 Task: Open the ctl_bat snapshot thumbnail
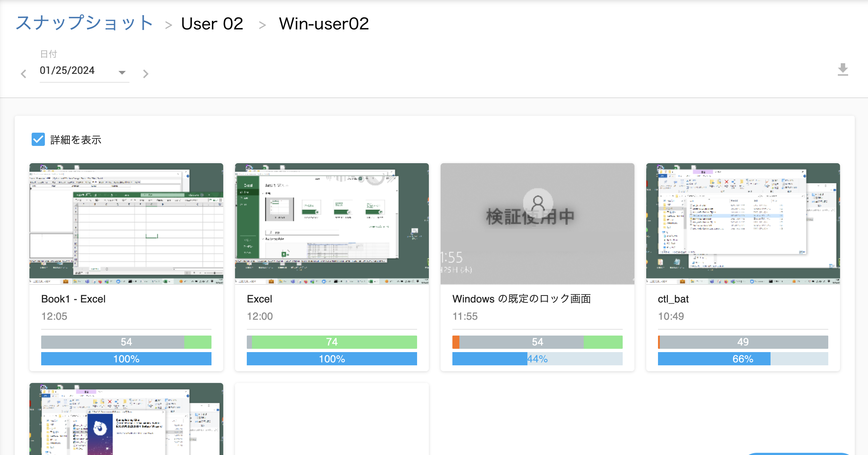click(x=743, y=224)
